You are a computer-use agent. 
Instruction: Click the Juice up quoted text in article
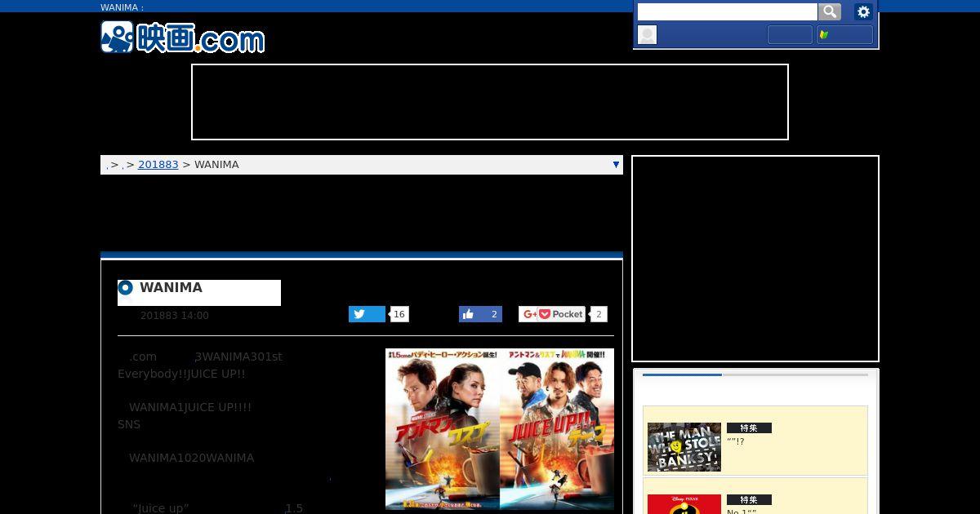[x=161, y=508]
